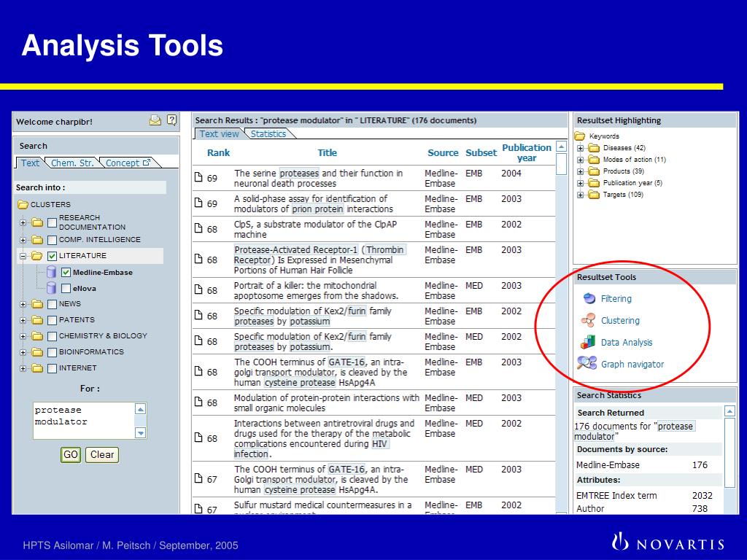Click the INTERNET folder icon

point(37,368)
